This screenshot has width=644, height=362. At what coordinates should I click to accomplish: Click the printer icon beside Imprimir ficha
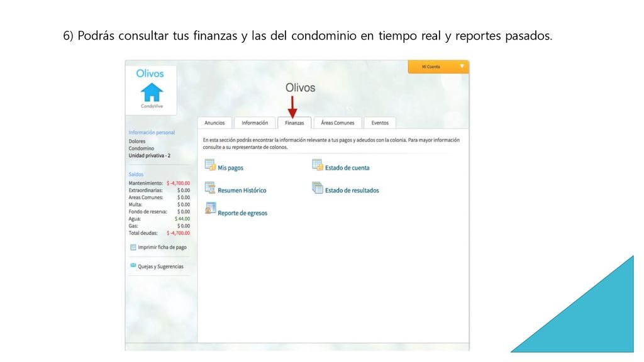133,248
